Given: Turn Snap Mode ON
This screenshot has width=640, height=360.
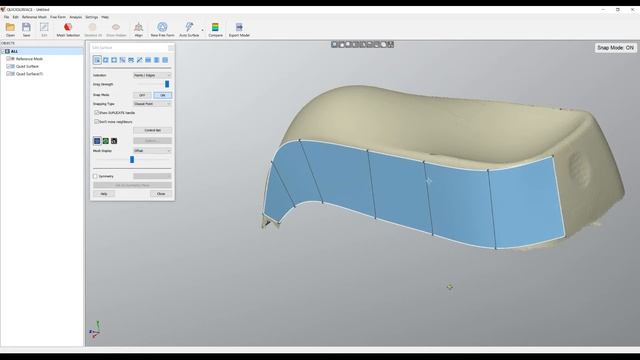Looking at the screenshot, I should pos(163,95).
